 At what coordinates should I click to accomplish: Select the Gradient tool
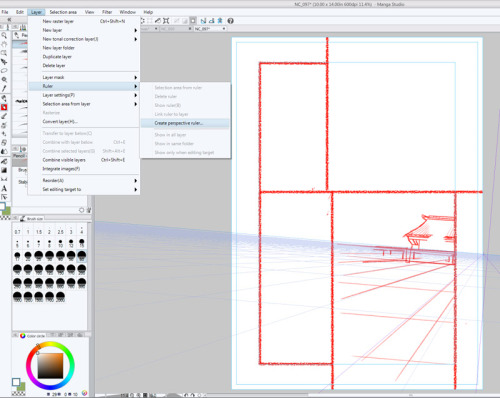coord(4,170)
